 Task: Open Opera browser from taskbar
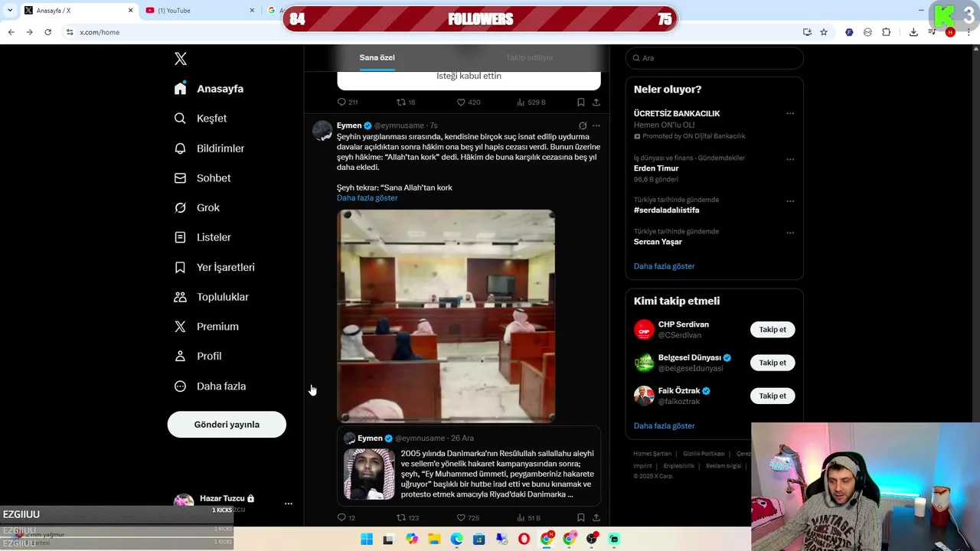[x=524, y=540]
